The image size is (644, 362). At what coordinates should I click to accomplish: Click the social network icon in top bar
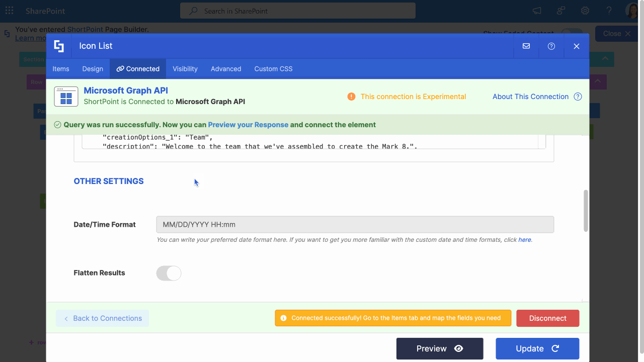point(561,11)
